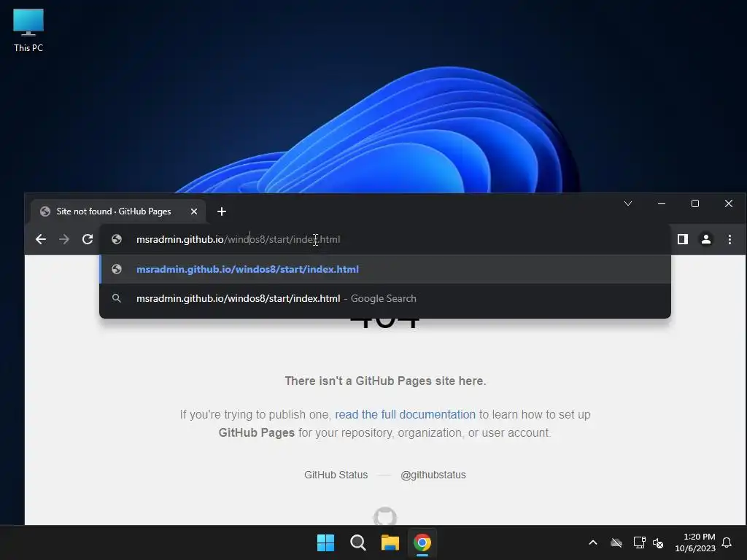The height and width of the screenshot is (560, 747).
Task: Close the Site not found tab
Action: (194, 211)
